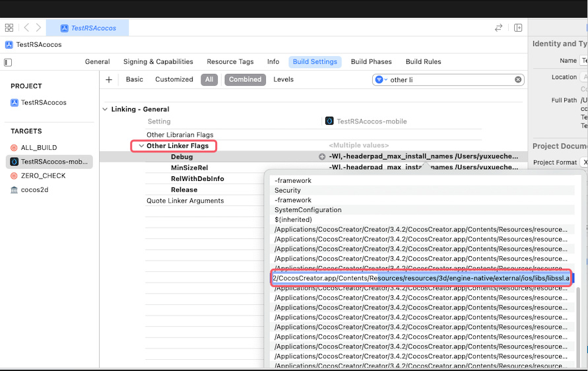
Task: Select the RelWithDebInfo configuration row
Action: tap(197, 178)
